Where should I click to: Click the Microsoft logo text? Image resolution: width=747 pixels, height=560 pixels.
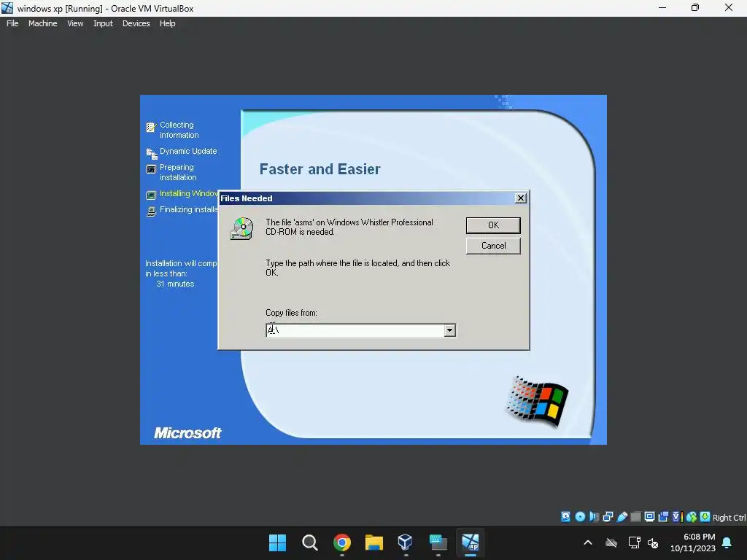[x=187, y=433]
